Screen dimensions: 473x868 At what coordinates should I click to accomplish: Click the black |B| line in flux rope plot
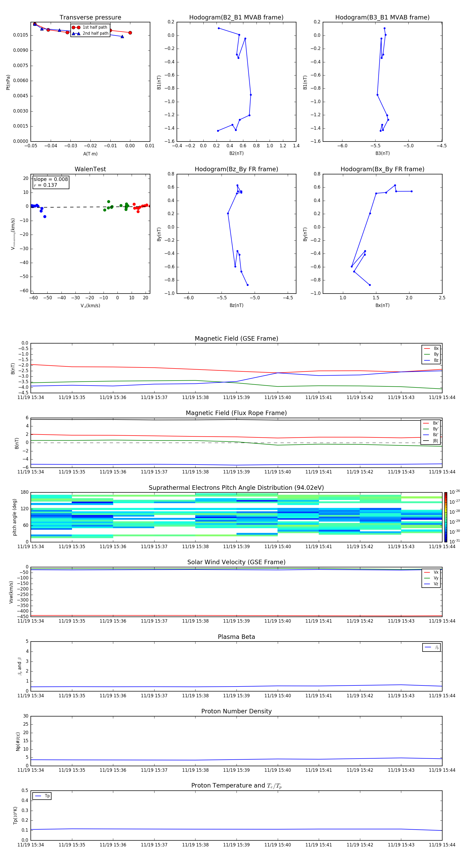click(x=236, y=420)
